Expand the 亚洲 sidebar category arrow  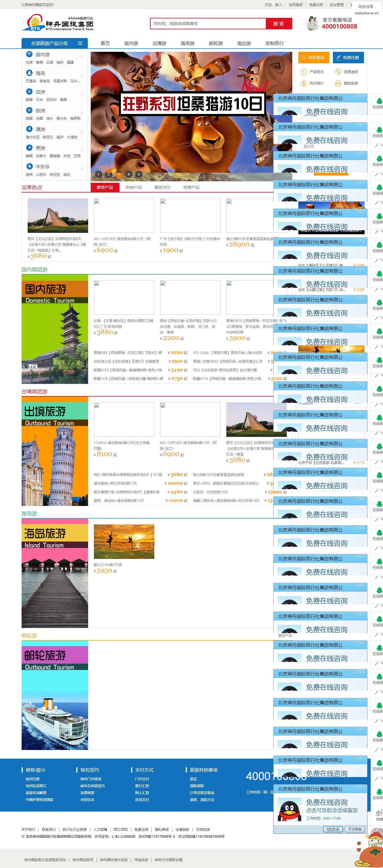[82, 94]
